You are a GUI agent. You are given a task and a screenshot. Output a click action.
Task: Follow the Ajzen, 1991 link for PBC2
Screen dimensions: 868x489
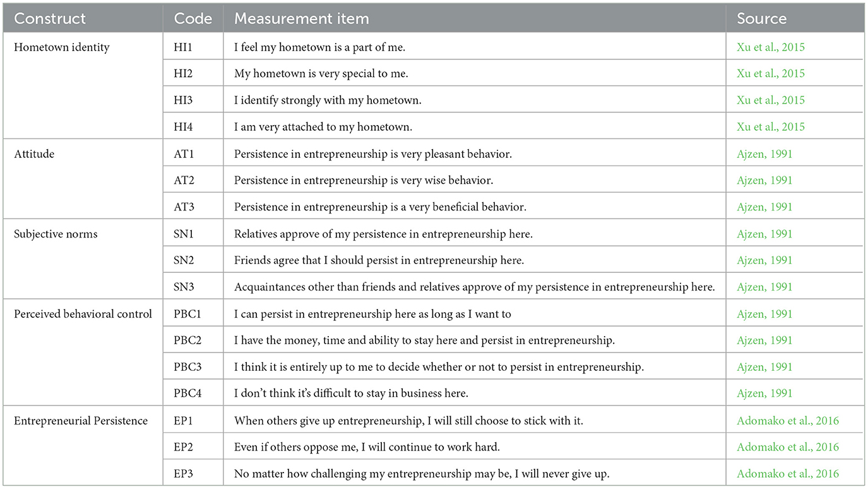click(x=764, y=341)
